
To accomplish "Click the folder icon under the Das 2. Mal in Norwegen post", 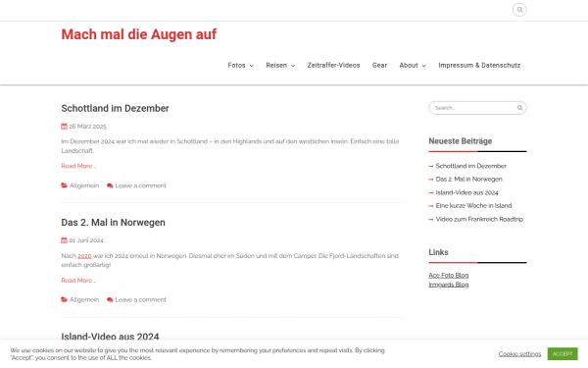I will (64, 299).
